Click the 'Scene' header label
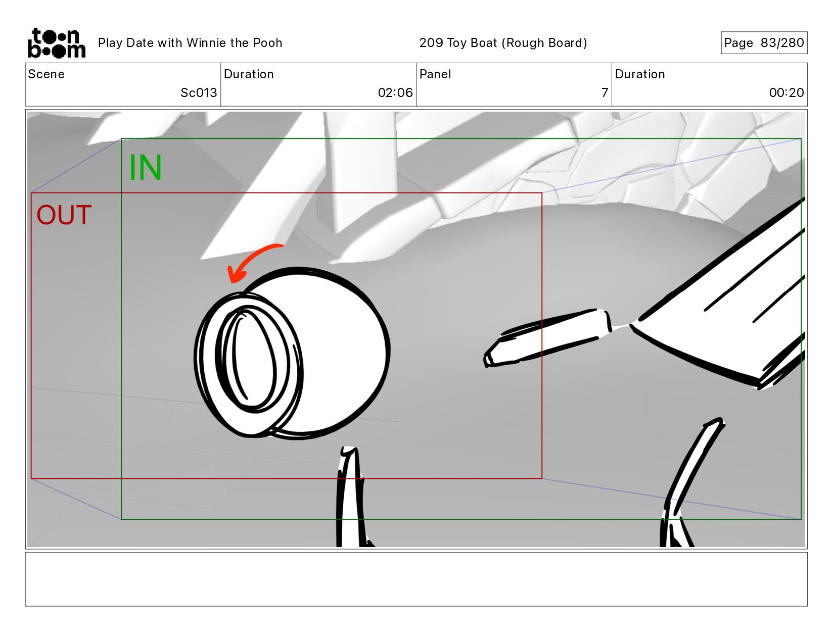This screenshot has height=644, width=834. coord(47,74)
